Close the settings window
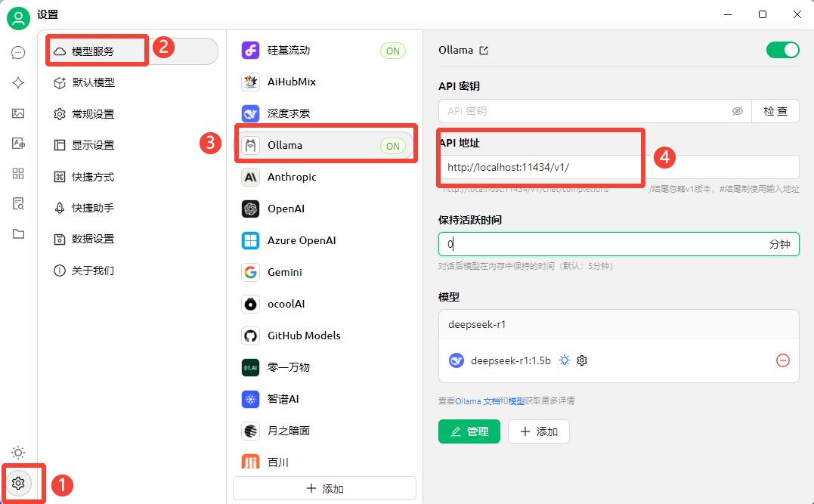This screenshot has height=504, width=814. (797, 14)
